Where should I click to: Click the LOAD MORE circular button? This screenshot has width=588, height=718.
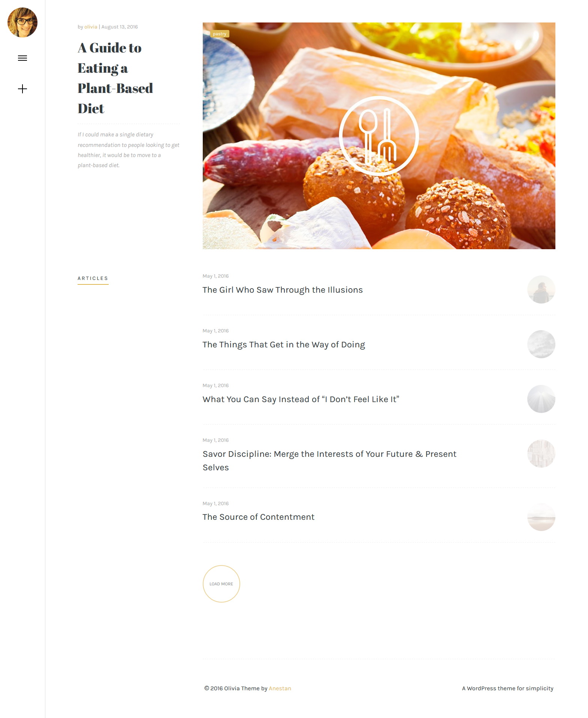(221, 584)
